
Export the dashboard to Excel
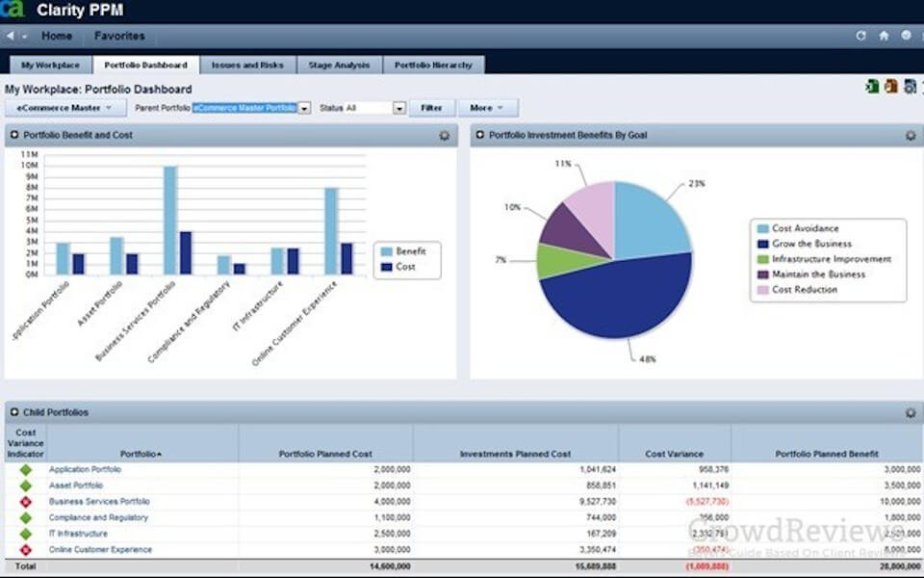pyautogui.click(x=873, y=85)
